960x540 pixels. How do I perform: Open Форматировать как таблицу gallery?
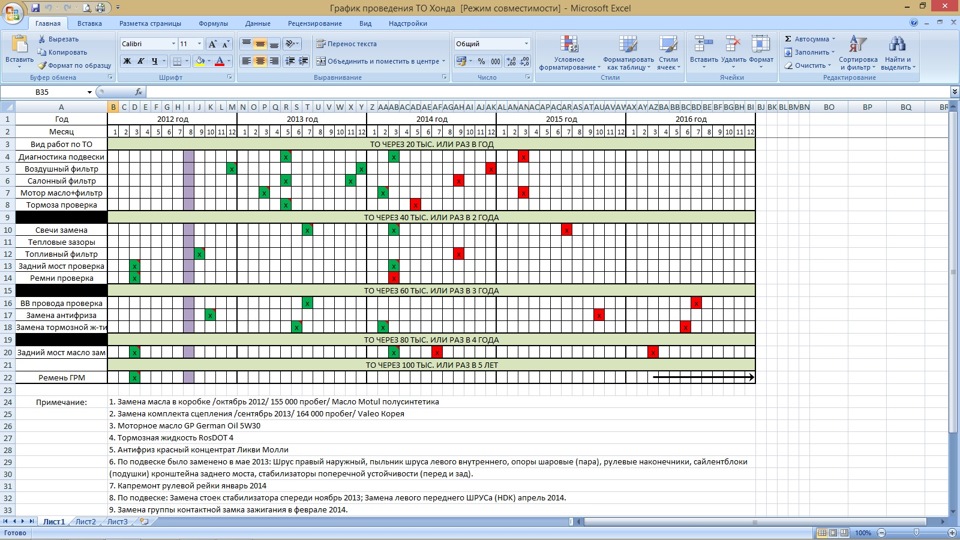click(x=628, y=53)
